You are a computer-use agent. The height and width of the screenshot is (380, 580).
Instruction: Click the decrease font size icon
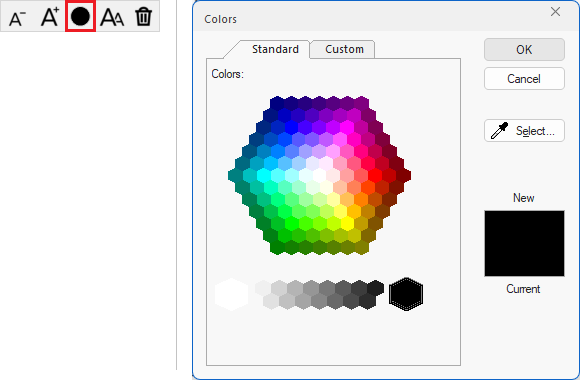click(17, 17)
